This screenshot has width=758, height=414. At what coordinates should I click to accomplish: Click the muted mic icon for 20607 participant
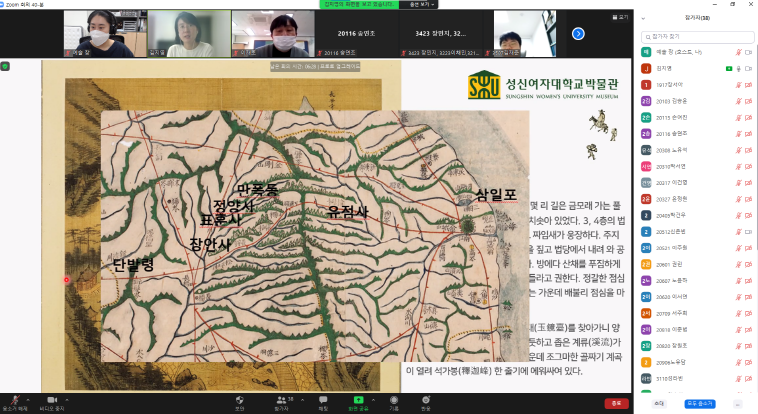(x=739, y=281)
